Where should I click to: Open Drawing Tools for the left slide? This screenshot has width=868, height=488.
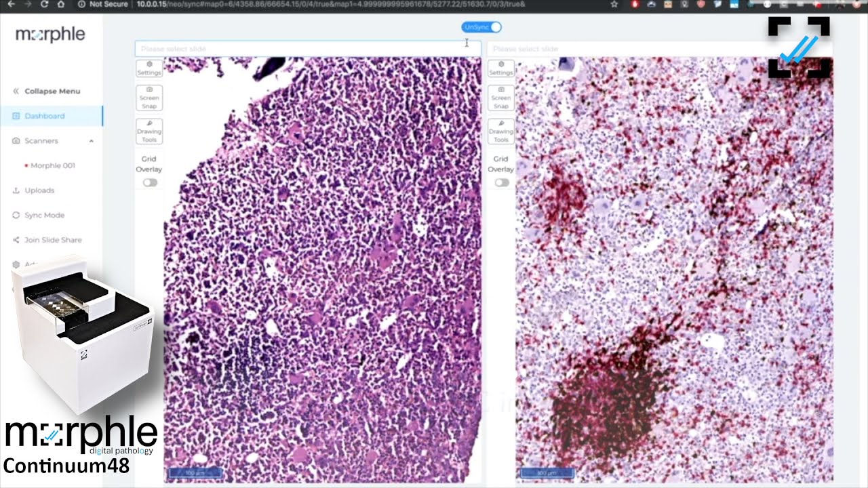coord(149,131)
